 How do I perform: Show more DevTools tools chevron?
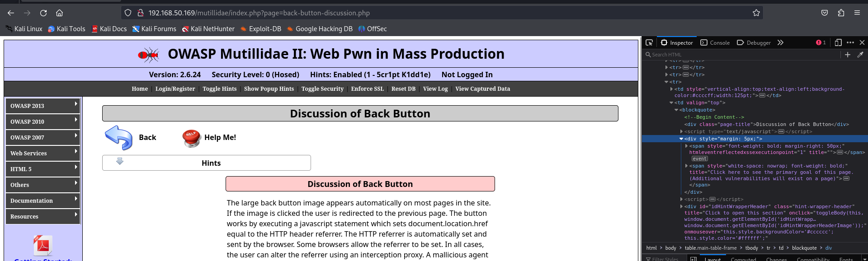[780, 42]
